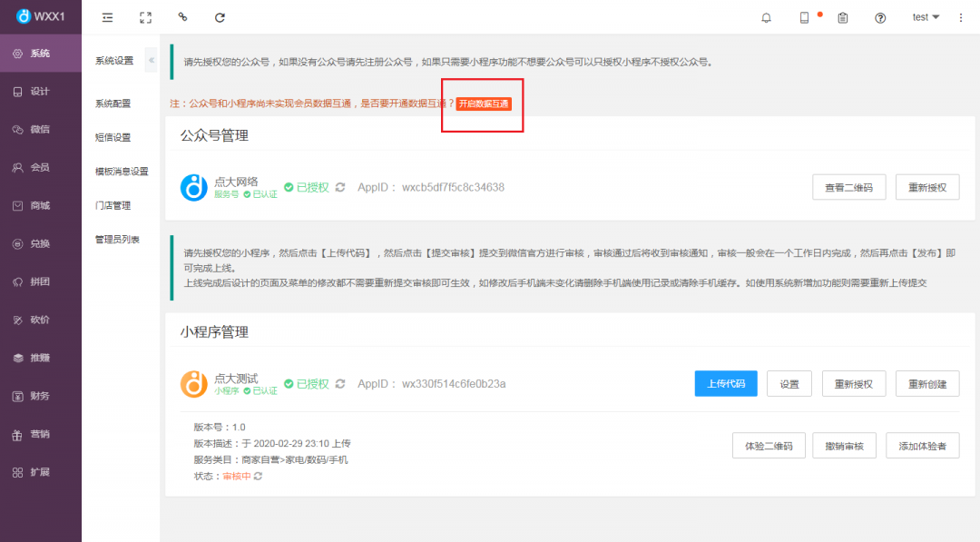Image resolution: width=980 pixels, height=542 pixels.
Task: Click the 上传代码 button
Action: pyautogui.click(x=726, y=384)
